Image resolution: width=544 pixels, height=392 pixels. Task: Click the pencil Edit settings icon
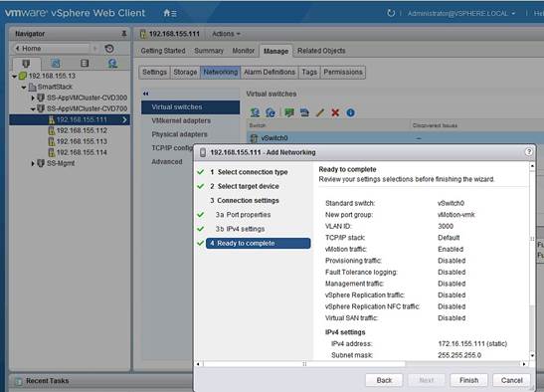(320, 112)
